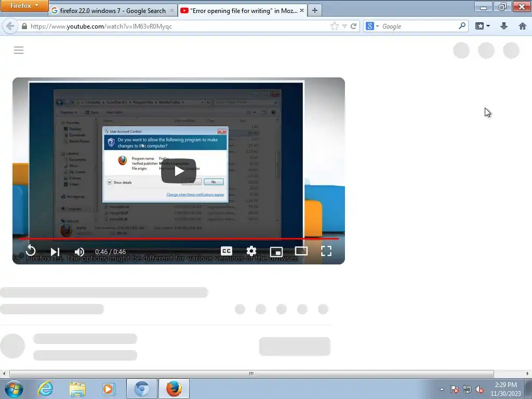Click the horizontal page scrollbar
The width and height of the screenshot is (532, 399).
[251, 374]
